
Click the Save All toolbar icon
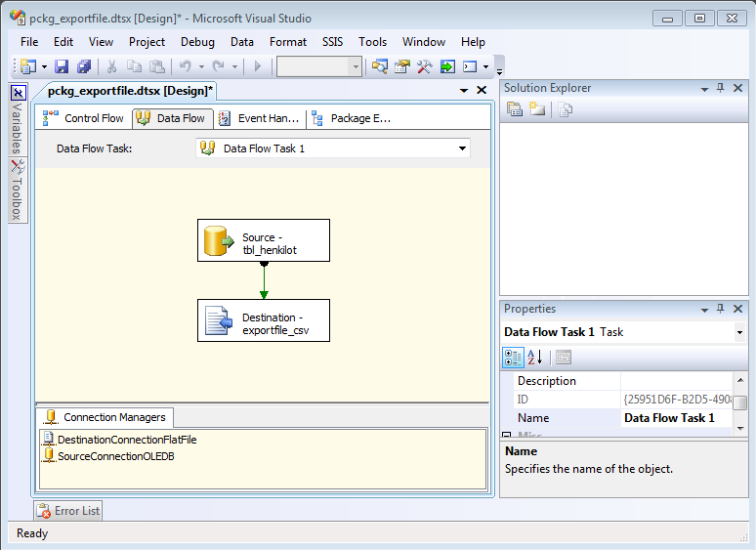[84, 66]
